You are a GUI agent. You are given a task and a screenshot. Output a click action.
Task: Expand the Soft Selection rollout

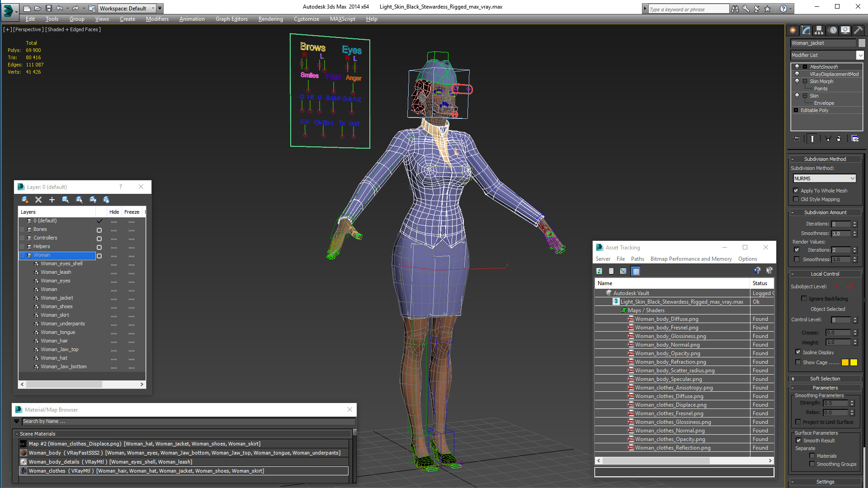825,379
